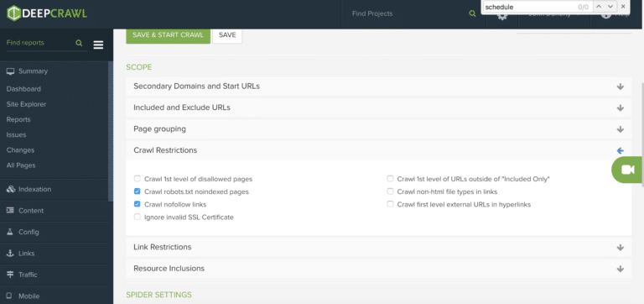Open the Traffic section

pos(28,275)
